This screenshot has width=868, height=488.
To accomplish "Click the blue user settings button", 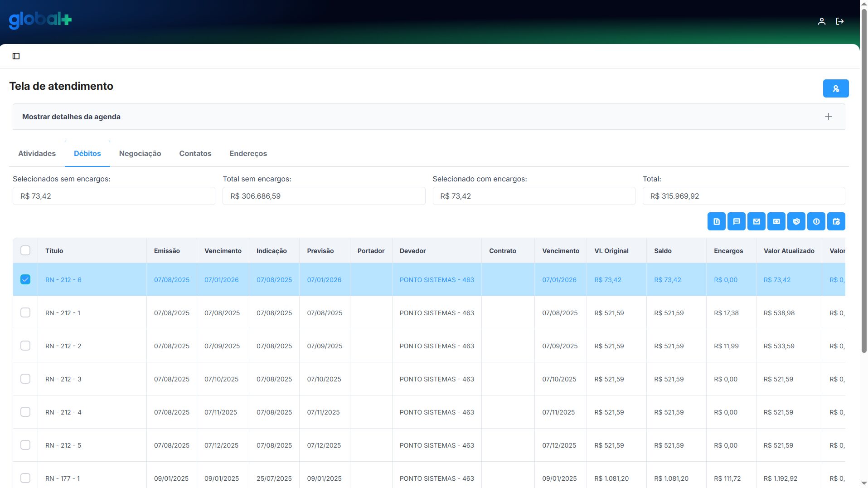I will pyautogui.click(x=835, y=88).
